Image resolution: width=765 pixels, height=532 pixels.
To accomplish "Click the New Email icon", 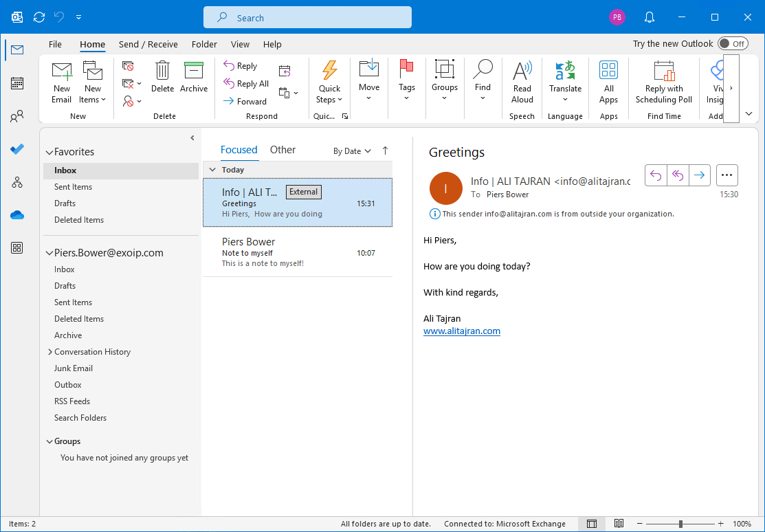I will [62, 71].
